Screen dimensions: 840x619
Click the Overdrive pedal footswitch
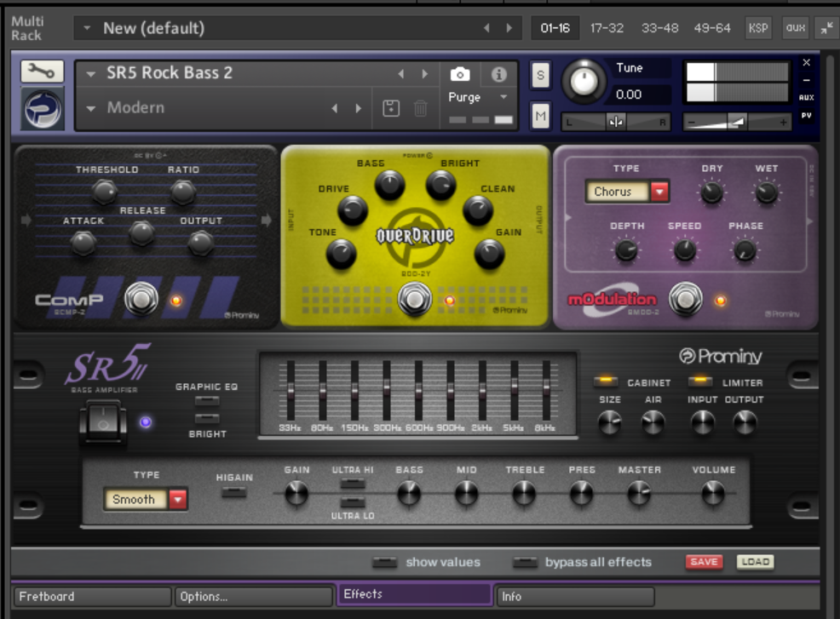pos(415,299)
